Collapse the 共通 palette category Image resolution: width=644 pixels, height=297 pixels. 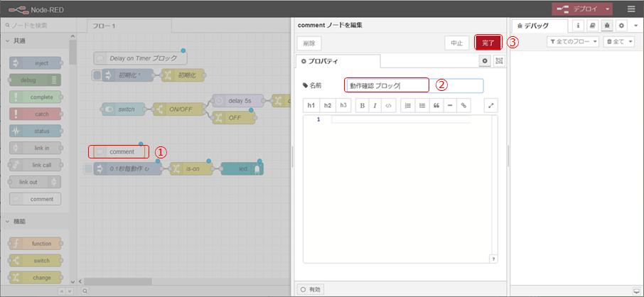pyautogui.click(x=9, y=41)
